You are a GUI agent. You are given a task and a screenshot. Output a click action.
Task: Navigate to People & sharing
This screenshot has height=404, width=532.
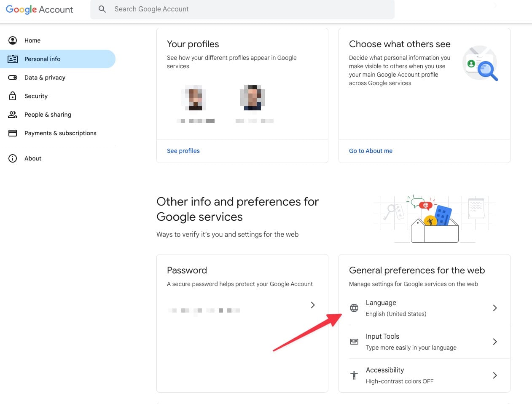pos(58,115)
